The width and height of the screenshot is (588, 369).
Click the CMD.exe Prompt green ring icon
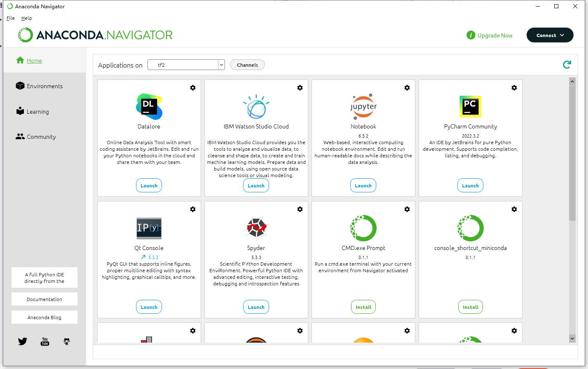(x=363, y=228)
